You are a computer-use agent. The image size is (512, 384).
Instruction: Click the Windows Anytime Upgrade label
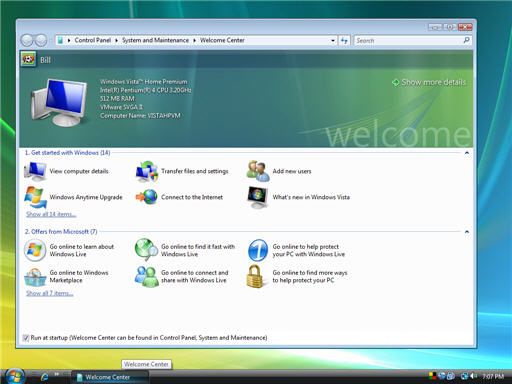click(x=86, y=197)
